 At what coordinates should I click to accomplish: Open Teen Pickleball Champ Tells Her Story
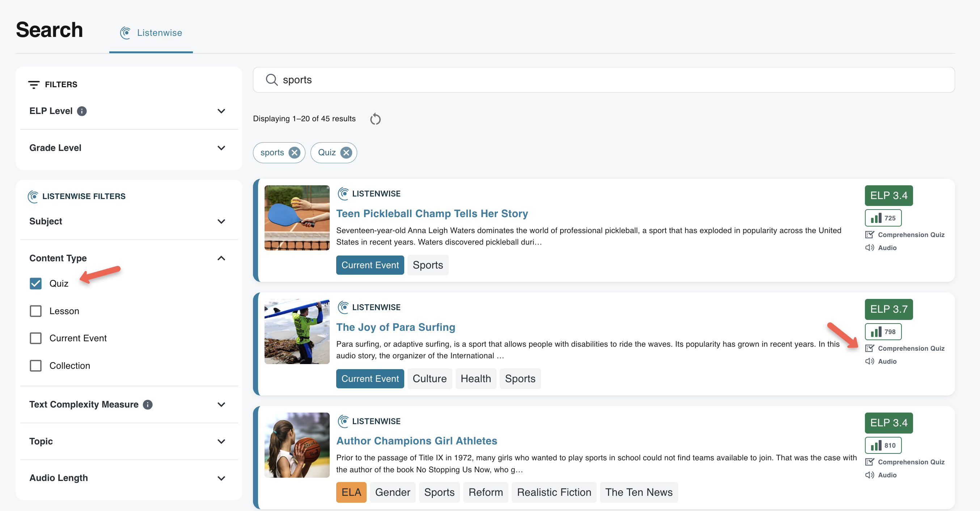(432, 214)
